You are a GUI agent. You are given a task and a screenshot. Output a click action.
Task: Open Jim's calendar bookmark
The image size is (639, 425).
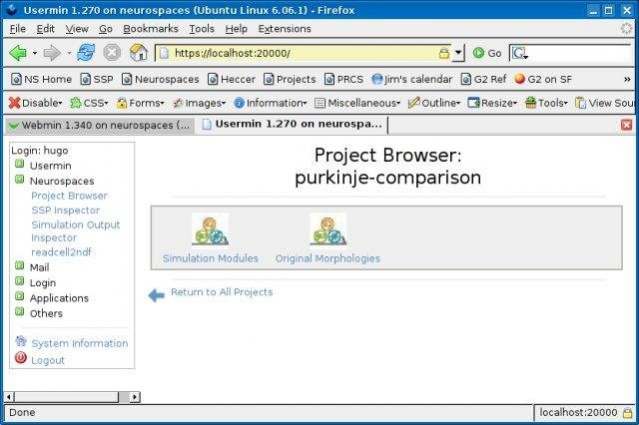pyautogui.click(x=412, y=79)
